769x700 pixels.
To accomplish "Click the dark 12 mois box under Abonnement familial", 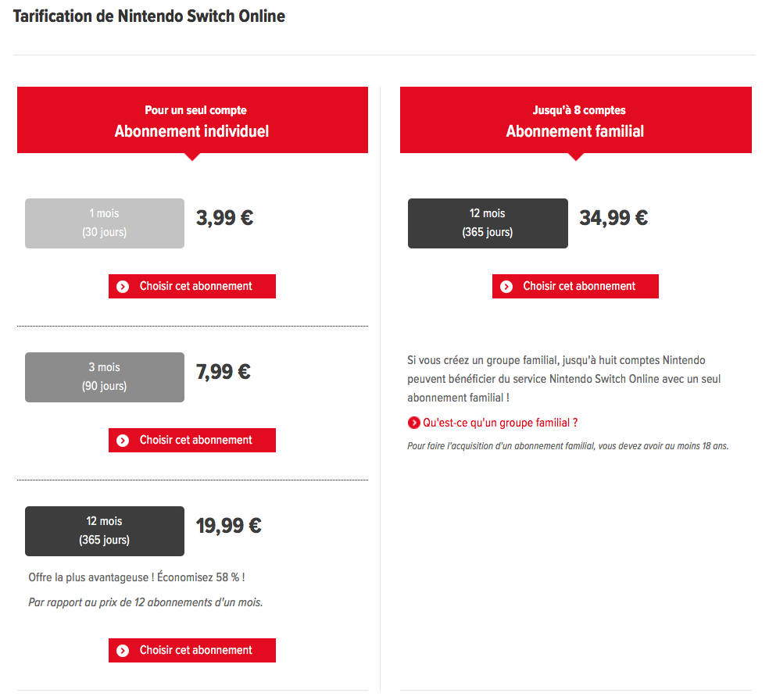I will click(x=488, y=223).
